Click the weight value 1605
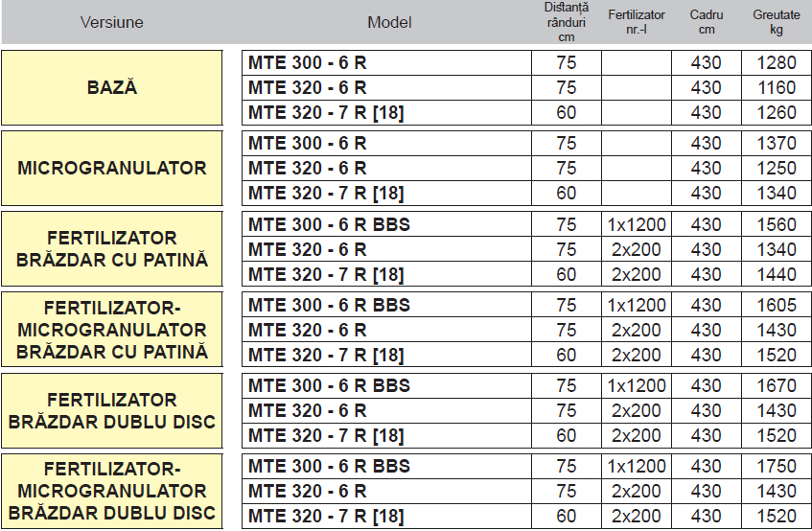 776,305
